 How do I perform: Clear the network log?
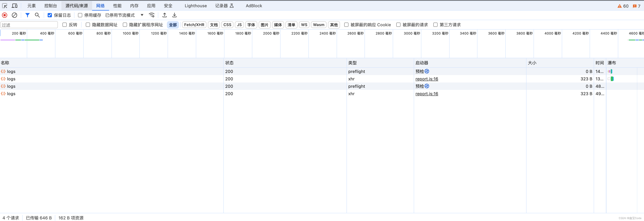pos(14,15)
